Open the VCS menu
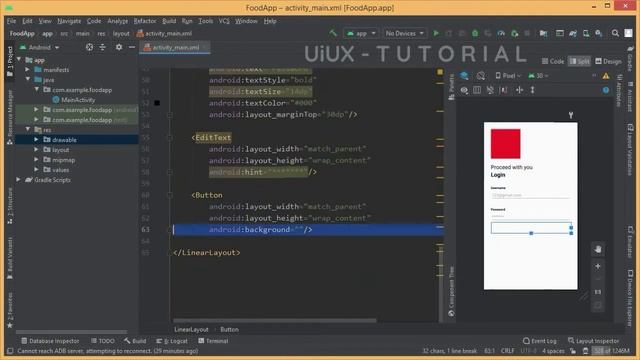The height and width of the screenshot is (360, 640). coord(224,21)
